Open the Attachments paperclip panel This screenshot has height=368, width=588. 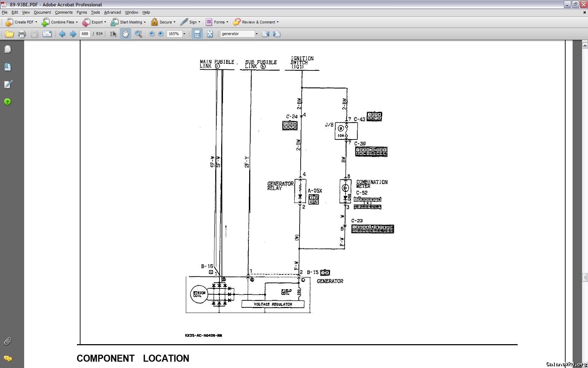click(8, 341)
